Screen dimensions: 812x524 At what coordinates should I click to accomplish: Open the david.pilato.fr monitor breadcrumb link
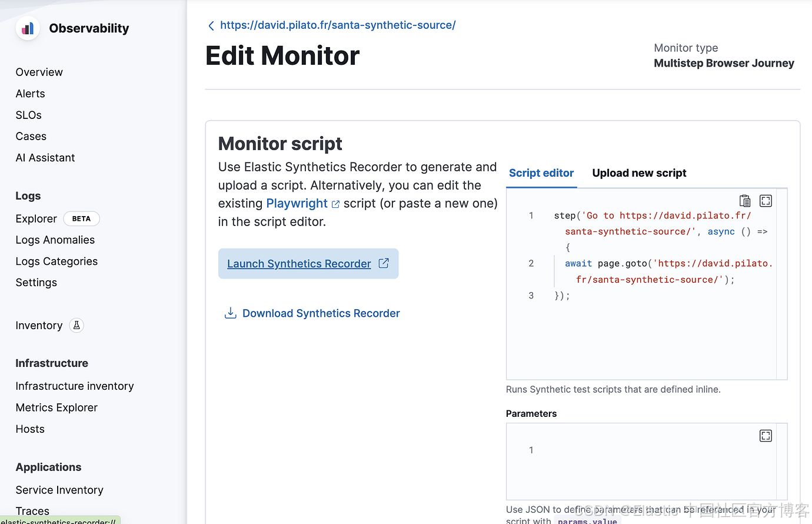click(x=338, y=25)
